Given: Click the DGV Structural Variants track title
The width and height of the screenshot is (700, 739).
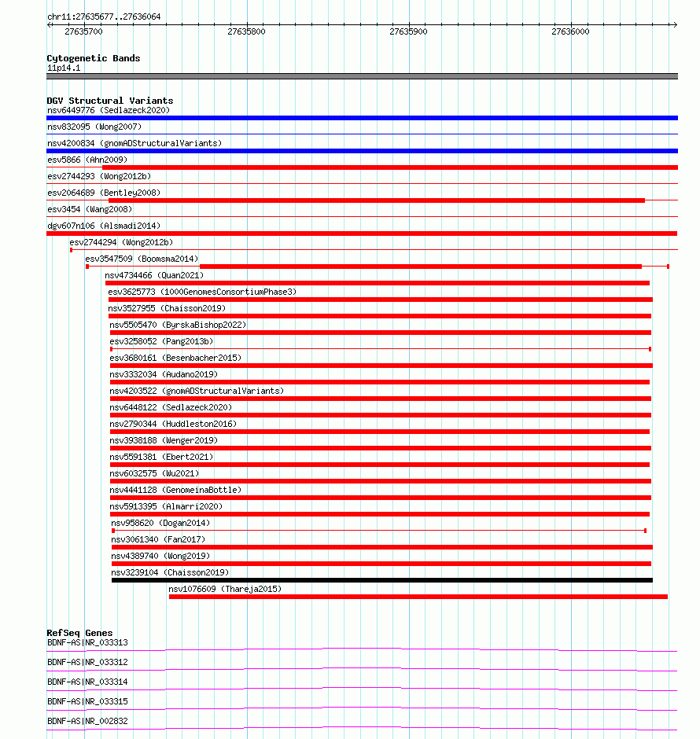Looking at the screenshot, I should coord(110,101).
